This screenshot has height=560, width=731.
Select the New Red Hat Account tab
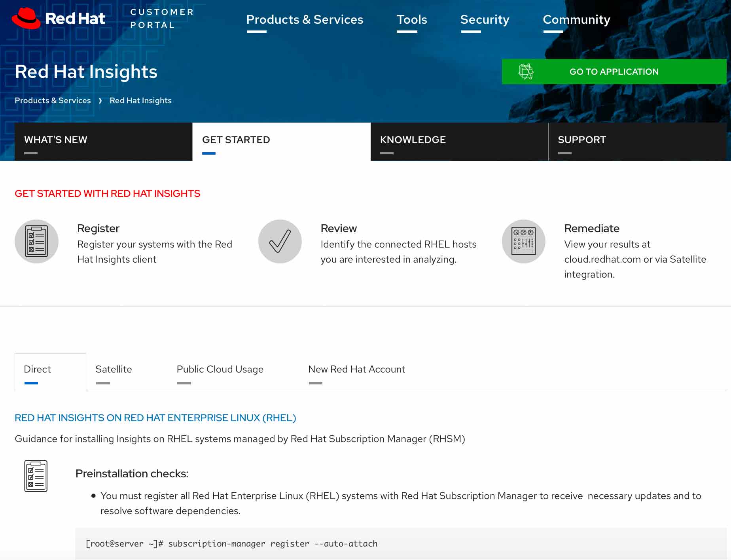pyautogui.click(x=356, y=369)
